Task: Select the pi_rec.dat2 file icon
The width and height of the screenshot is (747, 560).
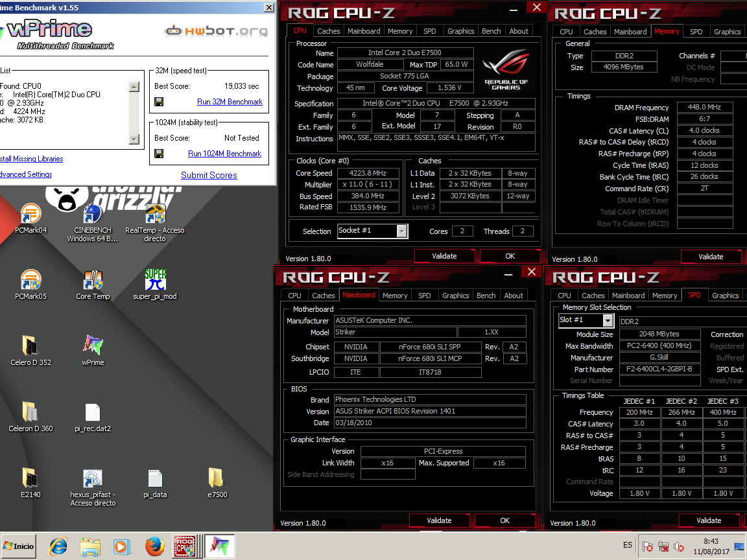Action: [x=93, y=417]
